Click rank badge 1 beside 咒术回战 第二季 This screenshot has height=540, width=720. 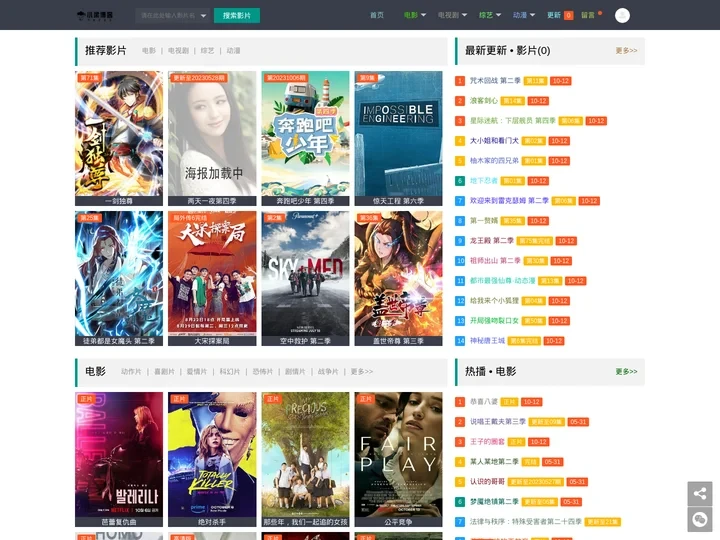(x=460, y=81)
